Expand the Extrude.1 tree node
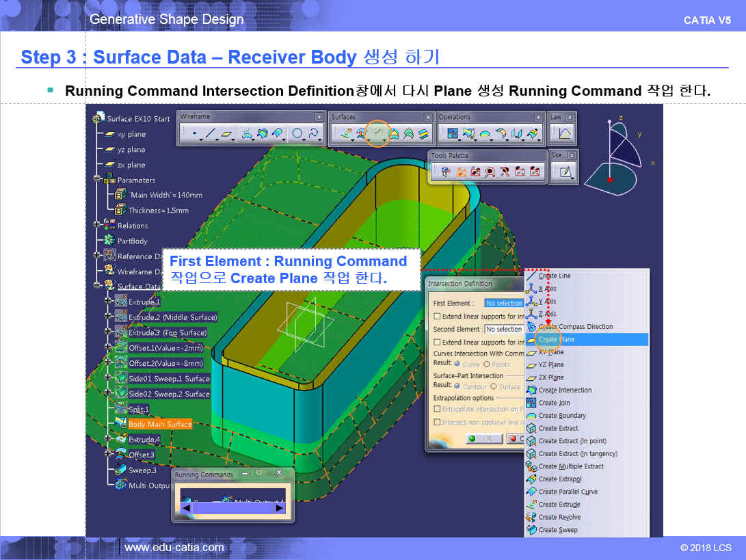This screenshot has height=560, width=746. click(x=108, y=302)
